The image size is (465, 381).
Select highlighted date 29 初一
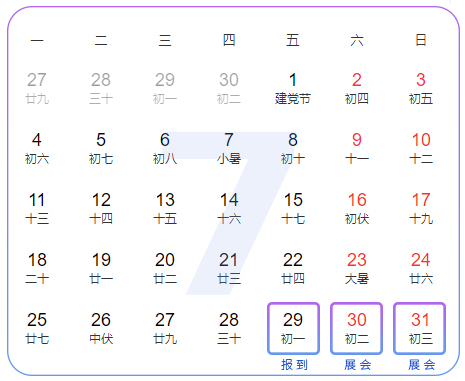[293, 328]
